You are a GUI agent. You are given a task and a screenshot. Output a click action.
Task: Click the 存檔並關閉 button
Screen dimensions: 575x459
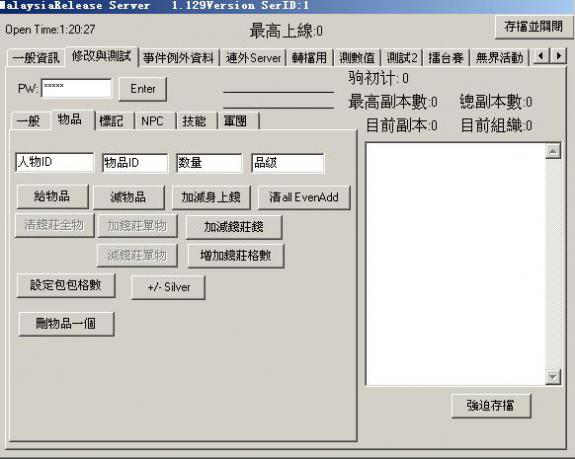[534, 27]
